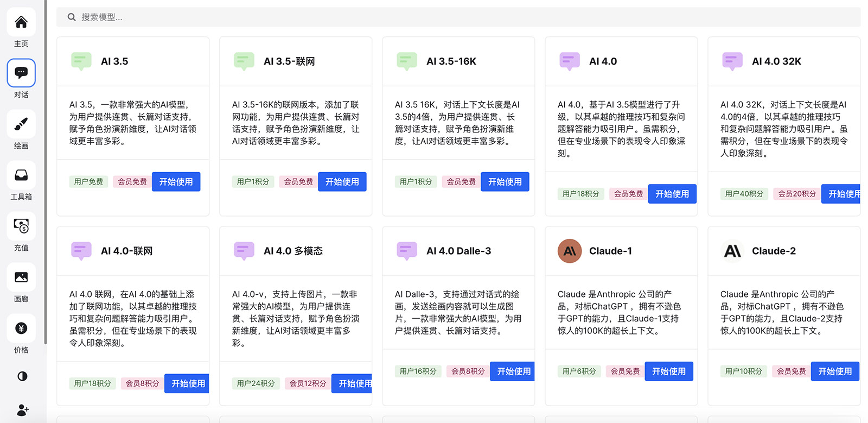This screenshot has width=868, height=423.
Task: Click 用户1积分 tag on AI 3.5-联网 card
Action: (x=253, y=182)
